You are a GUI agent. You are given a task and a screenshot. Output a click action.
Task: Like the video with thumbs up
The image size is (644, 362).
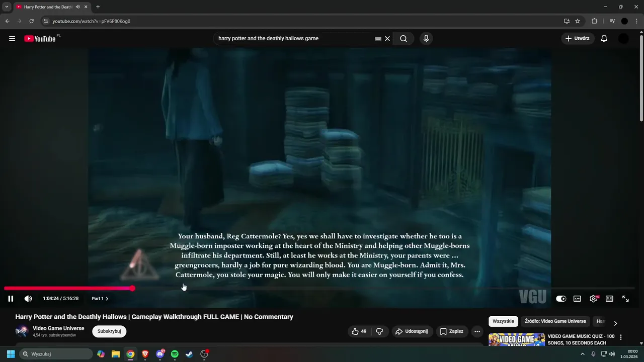[x=359, y=331]
